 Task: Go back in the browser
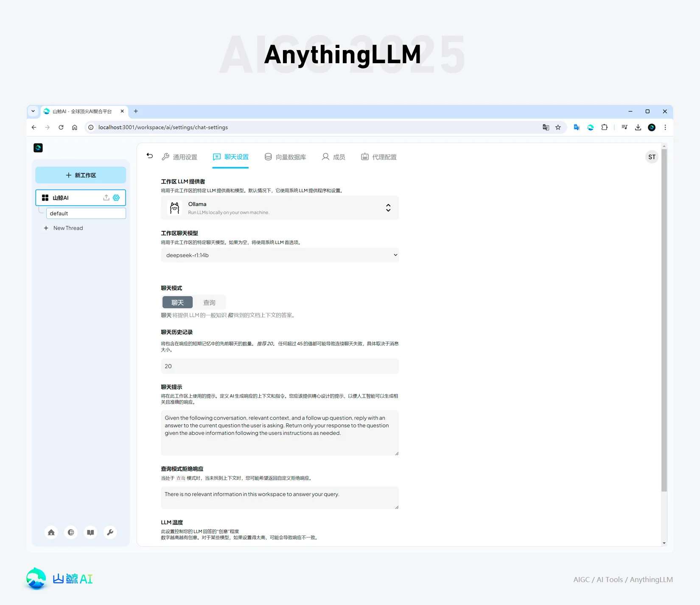click(34, 127)
